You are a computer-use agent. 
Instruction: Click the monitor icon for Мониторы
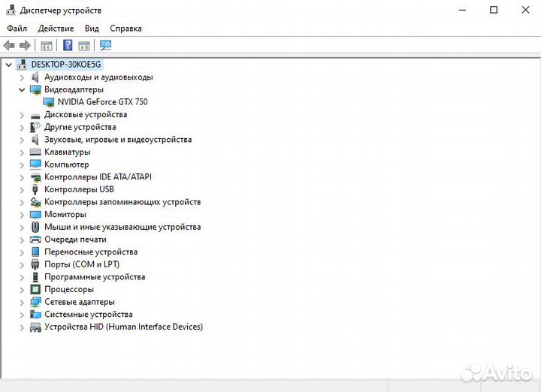(35, 215)
